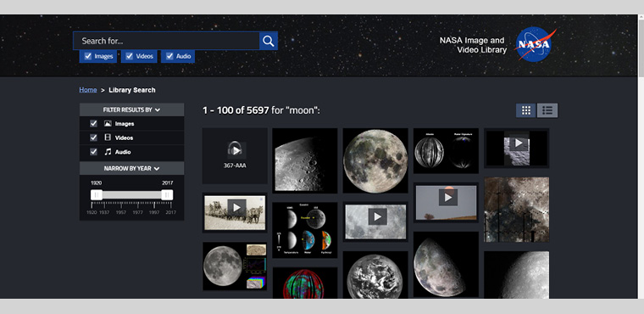Open the full moon with spectra charts image

[x=235, y=266]
